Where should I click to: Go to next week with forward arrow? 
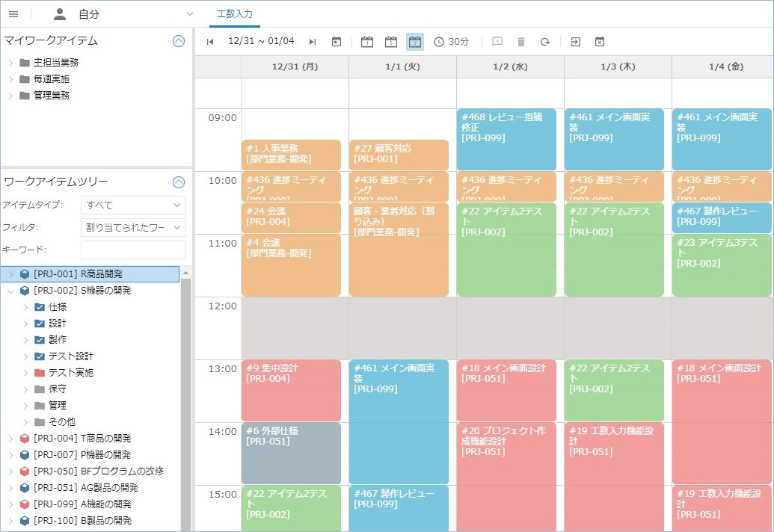(313, 42)
